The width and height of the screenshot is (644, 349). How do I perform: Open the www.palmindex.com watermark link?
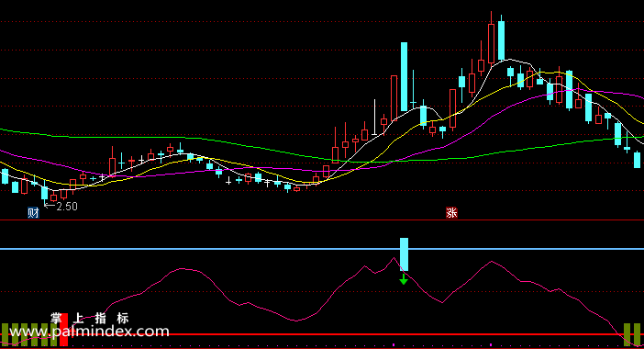(x=84, y=332)
